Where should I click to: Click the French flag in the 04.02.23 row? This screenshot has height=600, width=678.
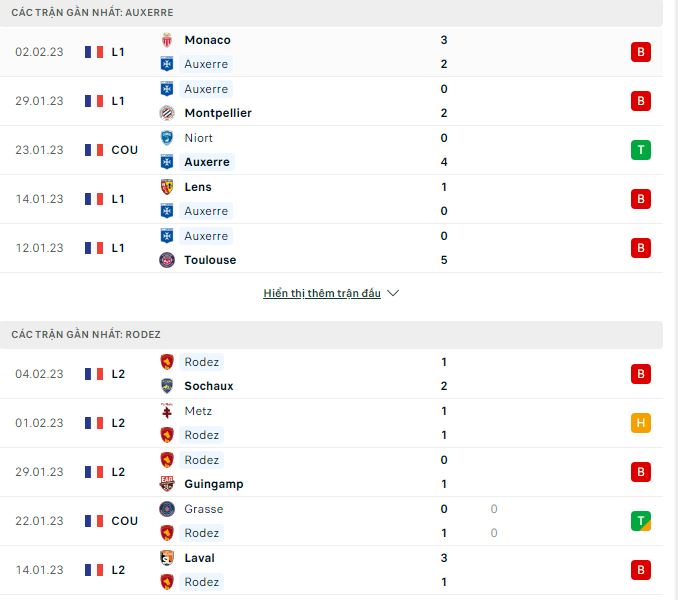[94, 374]
